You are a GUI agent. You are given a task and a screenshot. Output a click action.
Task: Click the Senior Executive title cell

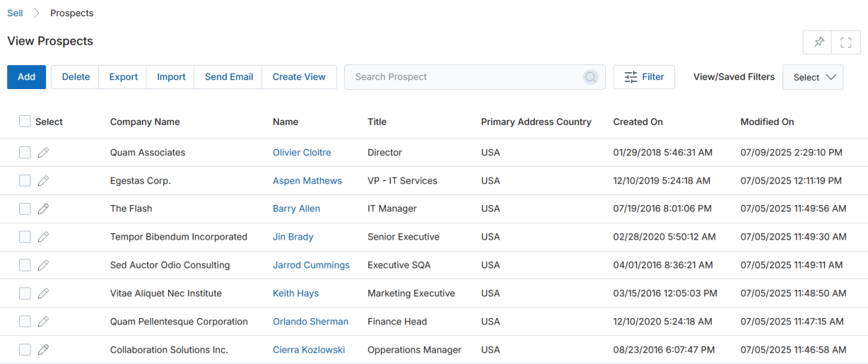pyautogui.click(x=404, y=237)
